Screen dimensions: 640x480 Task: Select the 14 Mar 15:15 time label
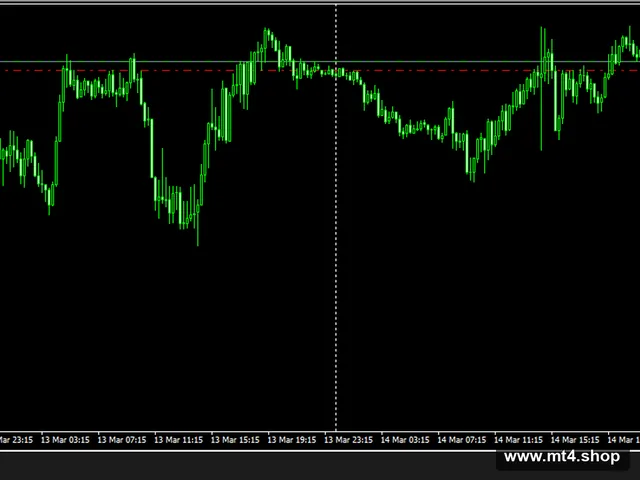tap(576, 440)
